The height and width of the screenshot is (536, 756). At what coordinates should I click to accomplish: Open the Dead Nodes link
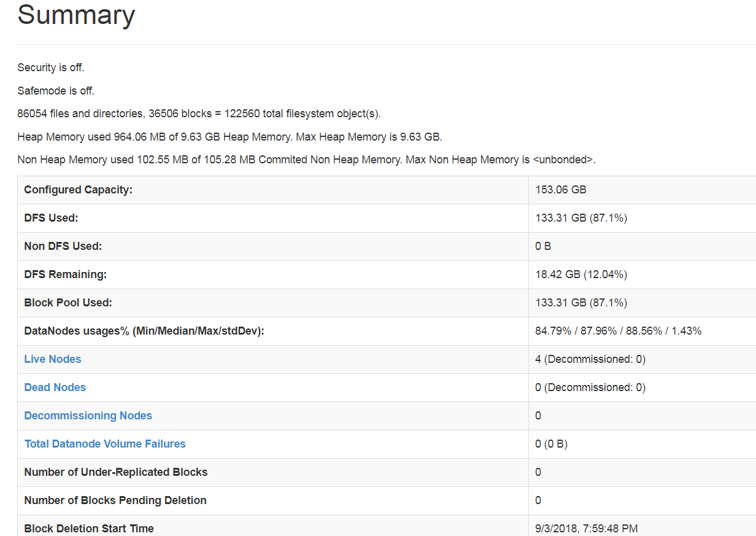[x=55, y=387]
